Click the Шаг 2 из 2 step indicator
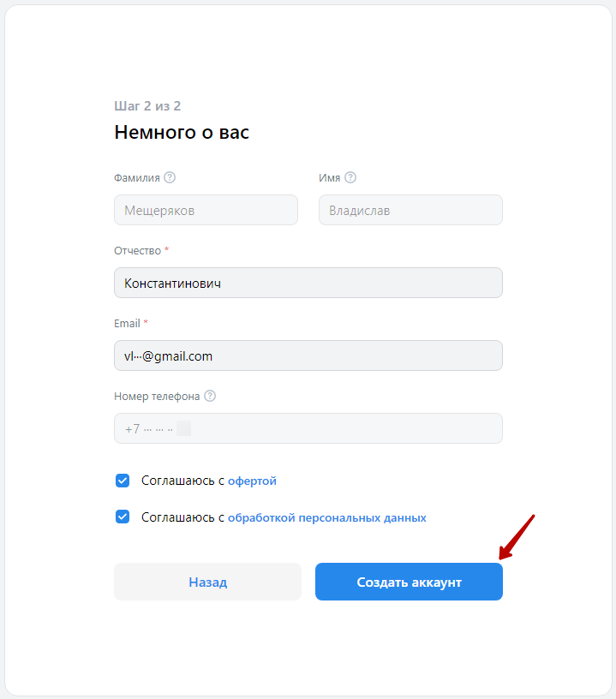Image resolution: width=616 pixels, height=699 pixels. [x=147, y=105]
